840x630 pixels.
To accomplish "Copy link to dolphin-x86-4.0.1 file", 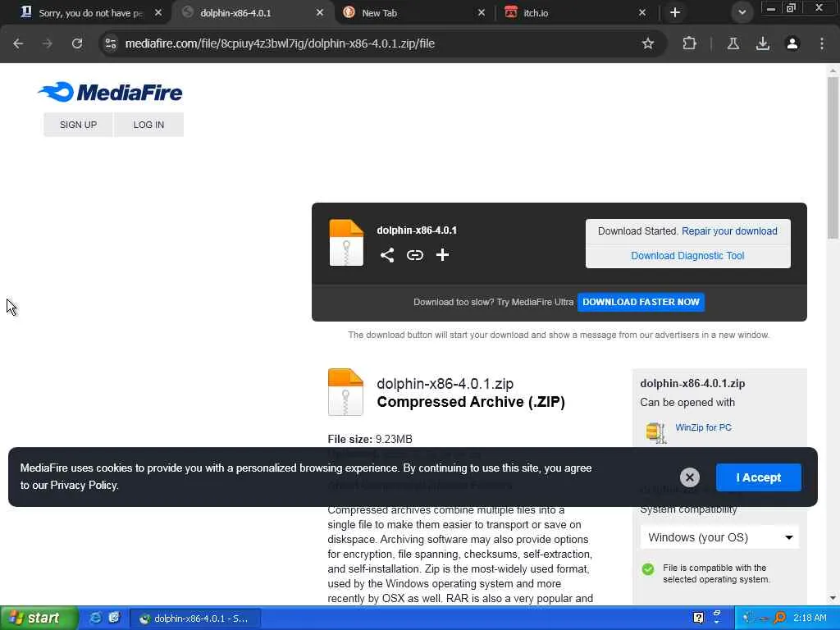I will pos(414,255).
